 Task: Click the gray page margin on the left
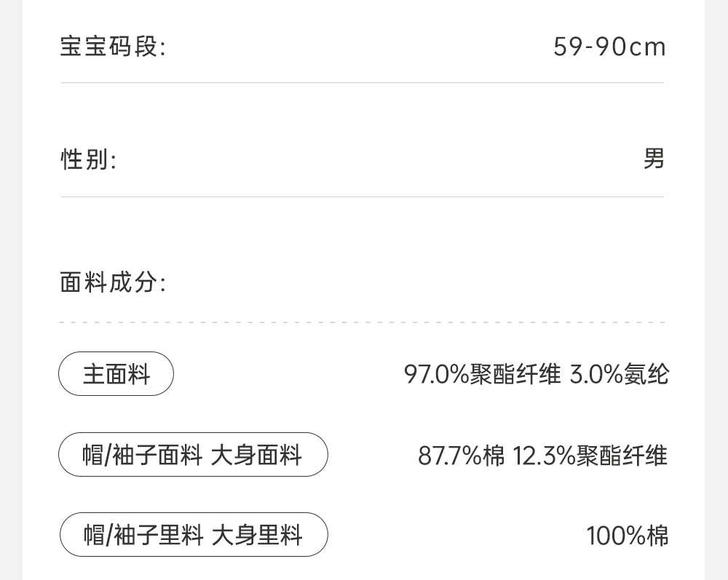click(10, 291)
